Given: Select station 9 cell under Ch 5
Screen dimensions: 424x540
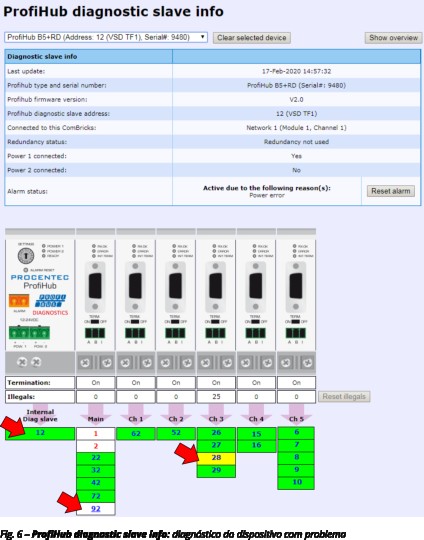Looking at the screenshot, I should (296, 470).
